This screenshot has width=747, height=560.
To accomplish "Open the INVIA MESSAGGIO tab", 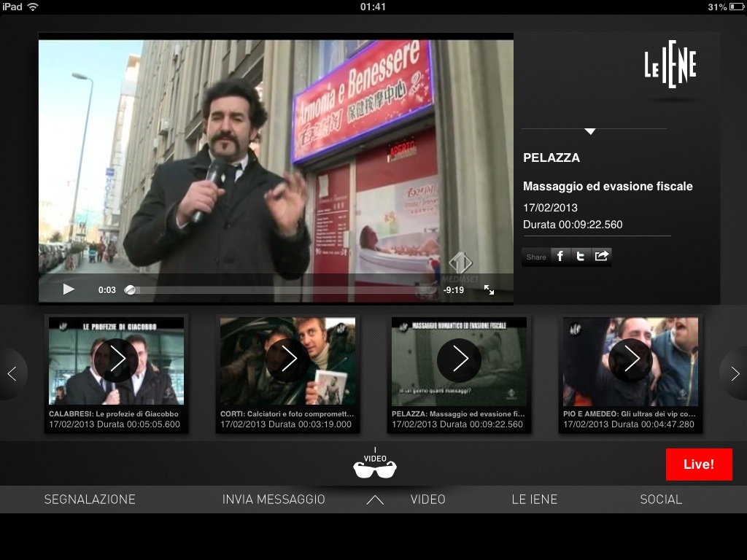I will pyautogui.click(x=274, y=499).
